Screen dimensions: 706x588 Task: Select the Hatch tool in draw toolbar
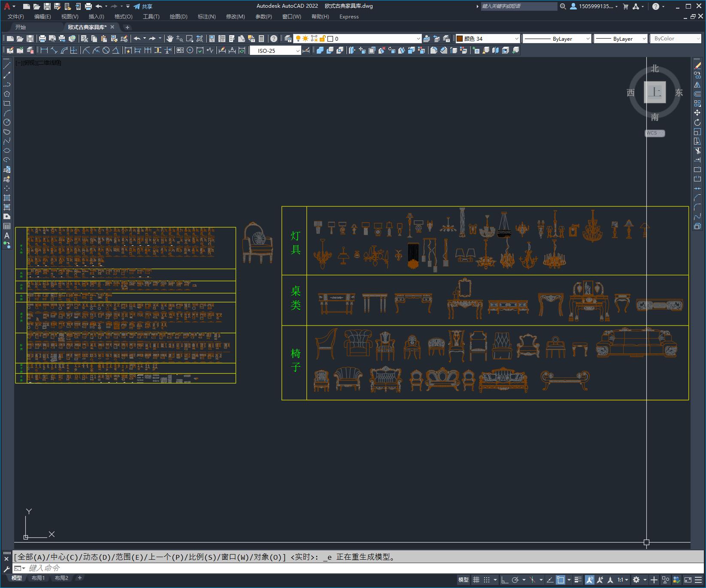click(7, 198)
